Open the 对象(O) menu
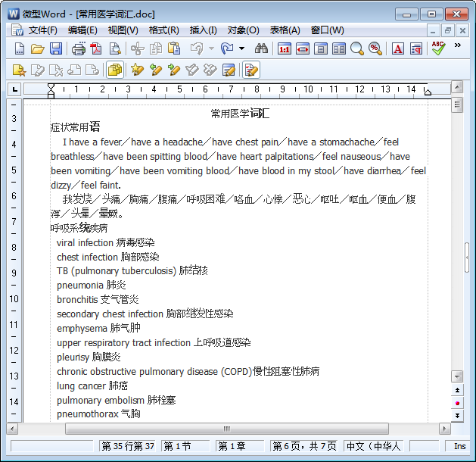The width and height of the screenshot is (476, 462). point(243,30)
